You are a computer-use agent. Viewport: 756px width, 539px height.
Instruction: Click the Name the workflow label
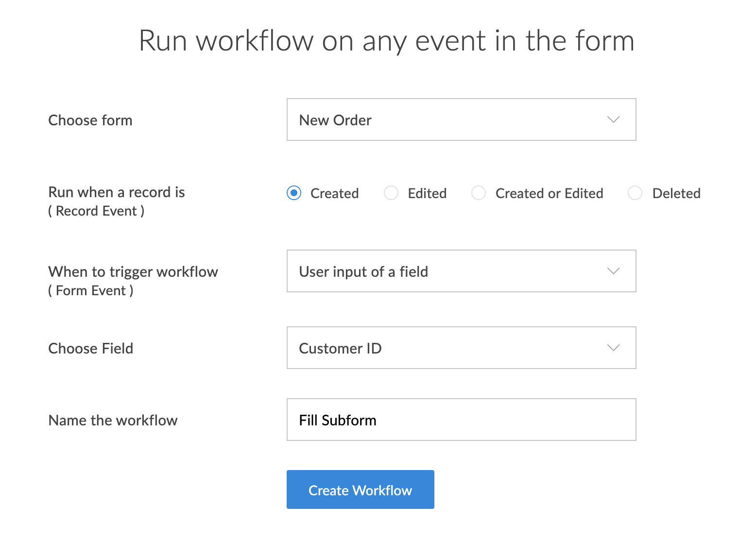coord(113,420)
